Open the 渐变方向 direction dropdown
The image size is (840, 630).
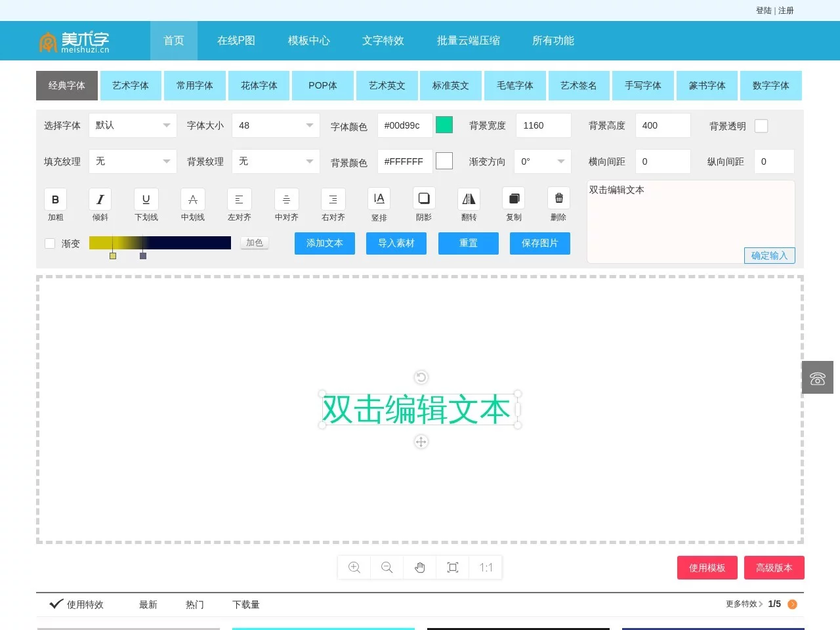(x=542, y=161)
